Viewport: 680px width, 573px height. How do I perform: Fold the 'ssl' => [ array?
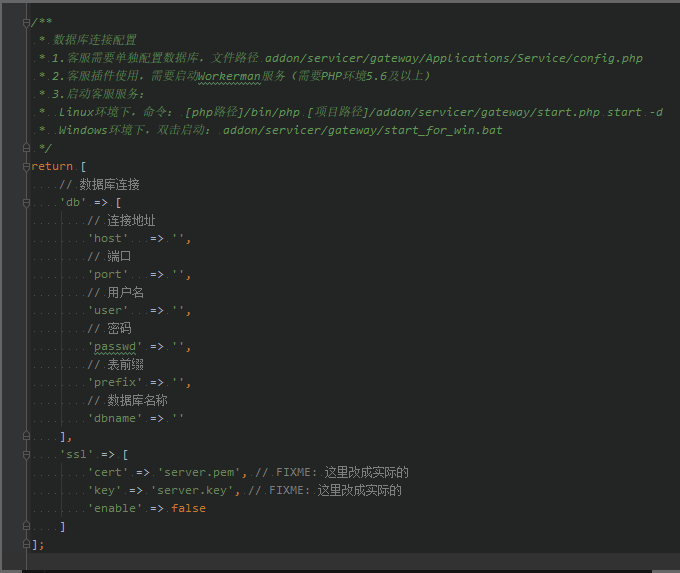pyautogui.click(x=26, y=454)
